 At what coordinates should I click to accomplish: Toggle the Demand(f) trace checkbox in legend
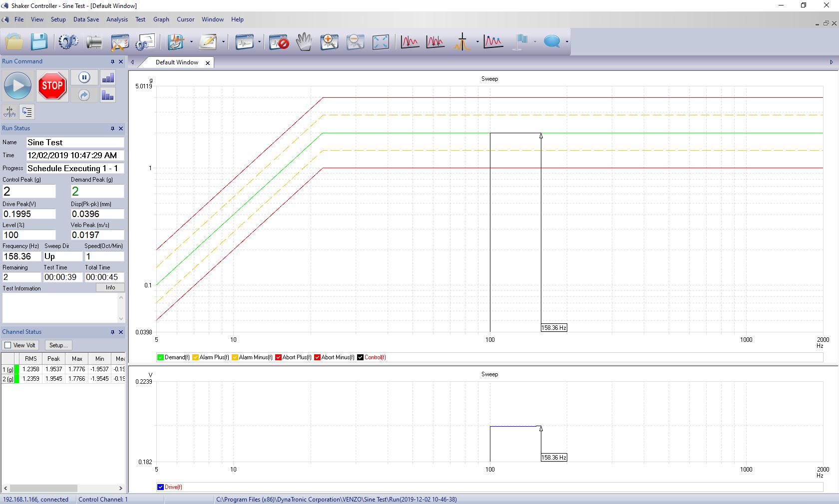pos(160,357)
